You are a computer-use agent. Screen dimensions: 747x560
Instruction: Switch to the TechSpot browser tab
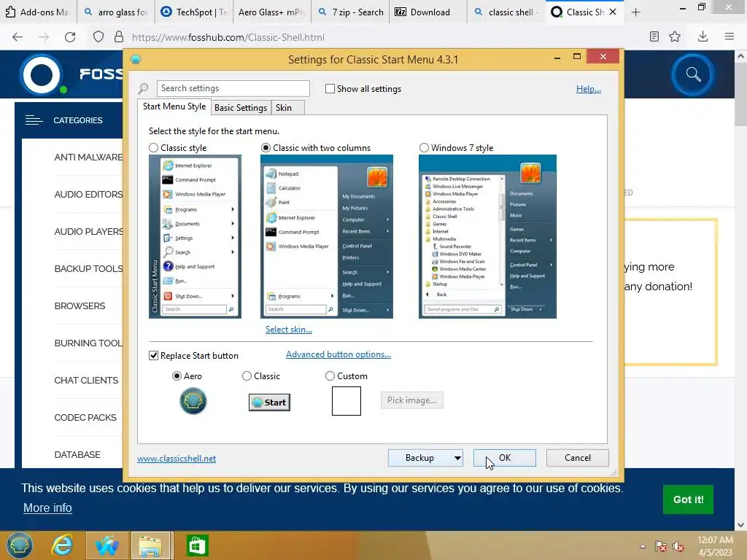tap(194, 12)
